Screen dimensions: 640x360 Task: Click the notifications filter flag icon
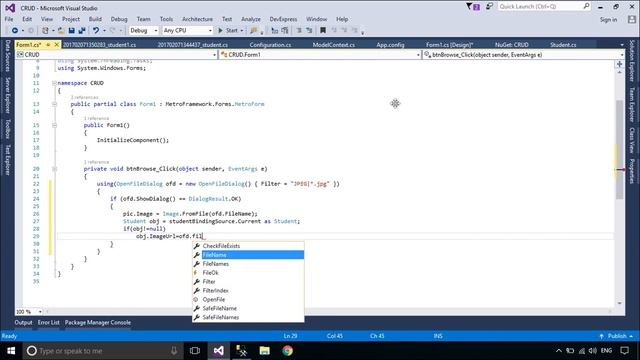click(x=473, y=7)
